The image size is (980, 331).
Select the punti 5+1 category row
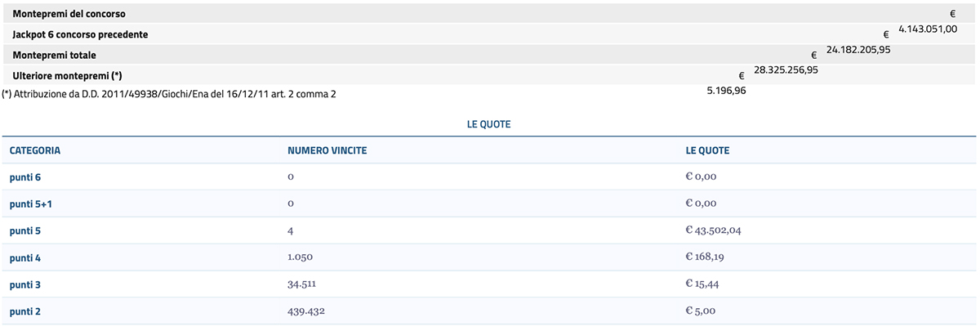[488, 204]
